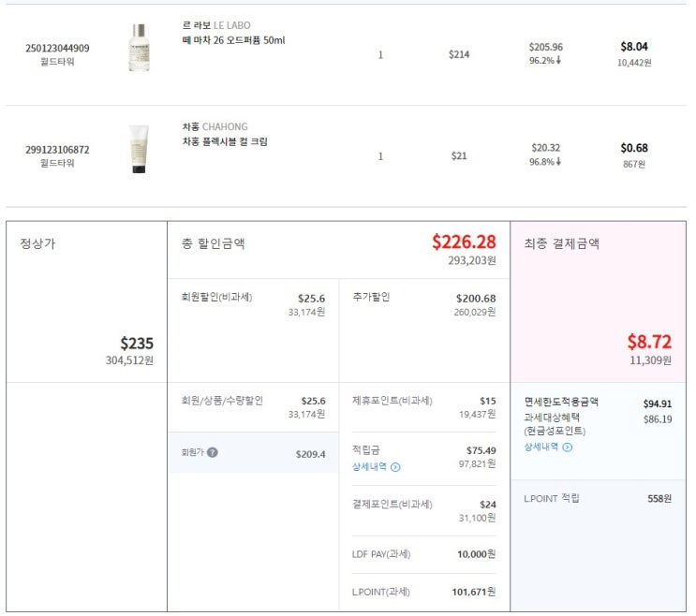Screen dimensions: 696x616
Task: Click the down arrow next to 96.2%
Action: click(x=558, y=60)
